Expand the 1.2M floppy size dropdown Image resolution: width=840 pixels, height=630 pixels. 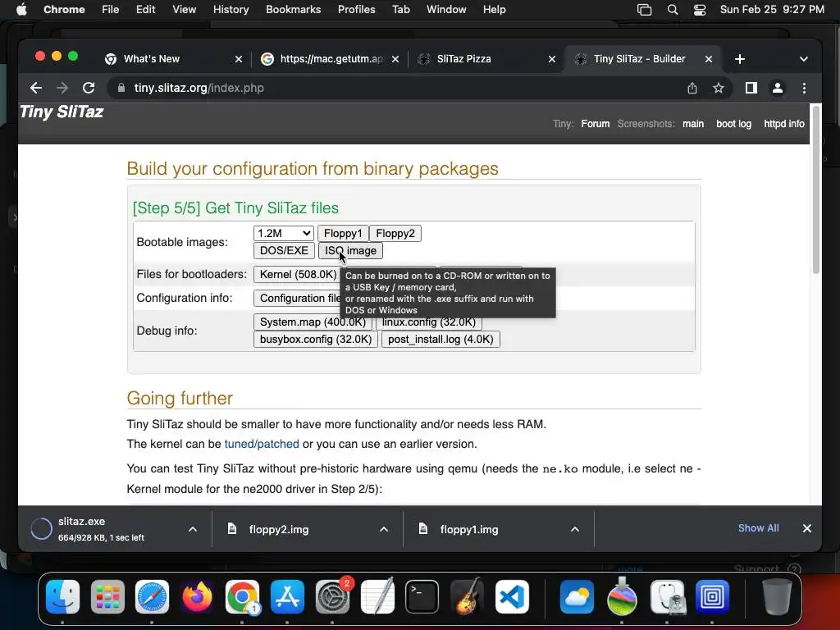pos(283,233)
